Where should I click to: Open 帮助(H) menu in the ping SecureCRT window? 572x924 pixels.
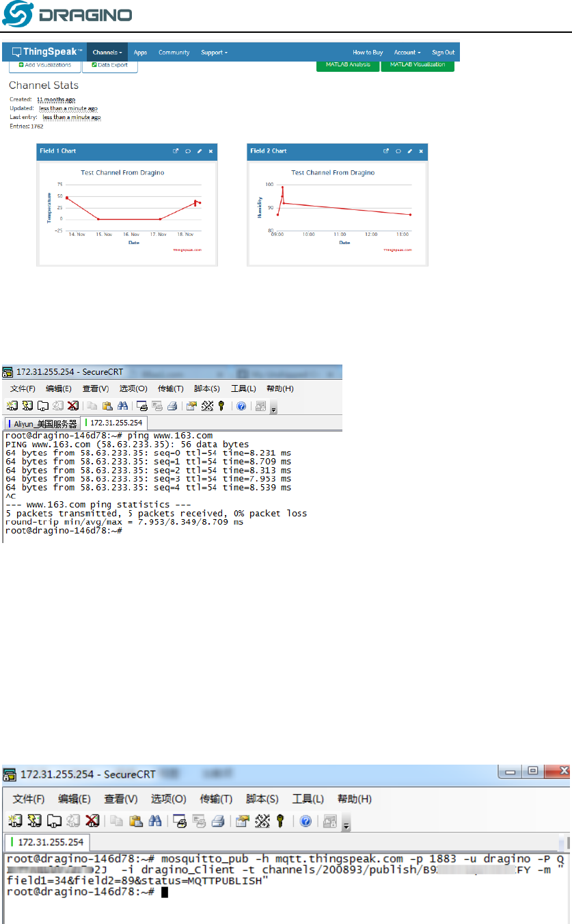tap(280, 388)
